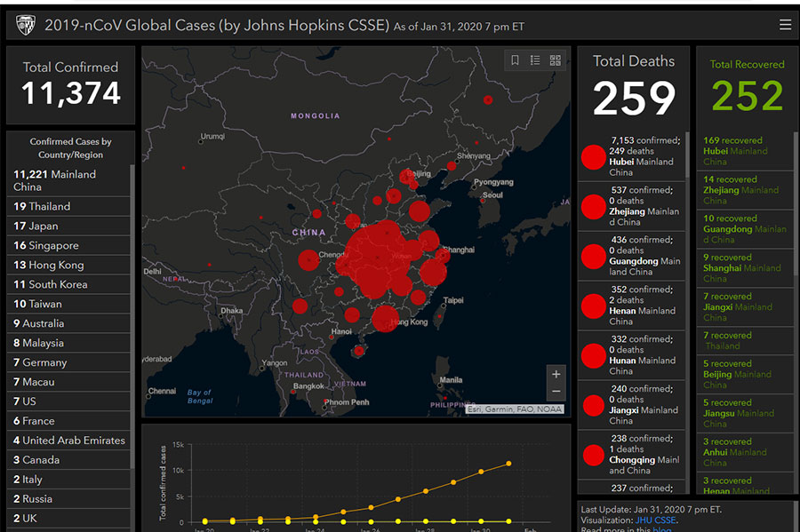Image resolution: width=800 pixels, height=532 pixels.
Task: Click the red dot beside Henan deaths entry
Action: click(x=594, y=306)
